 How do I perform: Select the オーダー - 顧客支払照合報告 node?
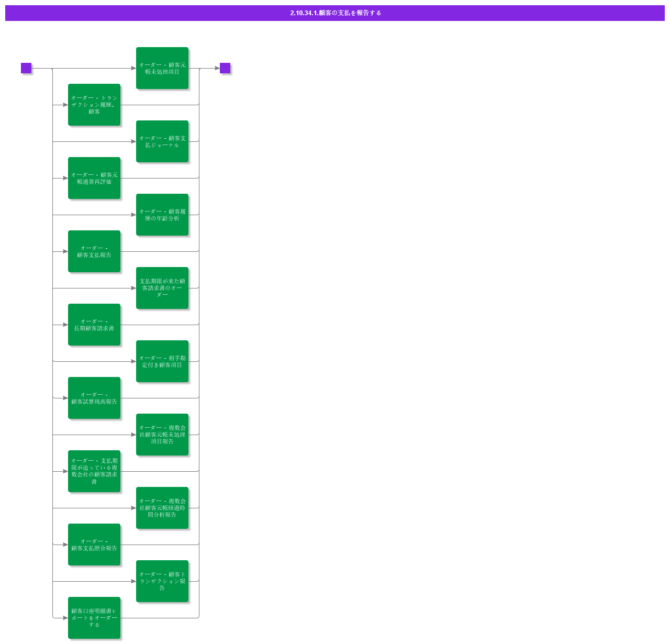(94, 545)
